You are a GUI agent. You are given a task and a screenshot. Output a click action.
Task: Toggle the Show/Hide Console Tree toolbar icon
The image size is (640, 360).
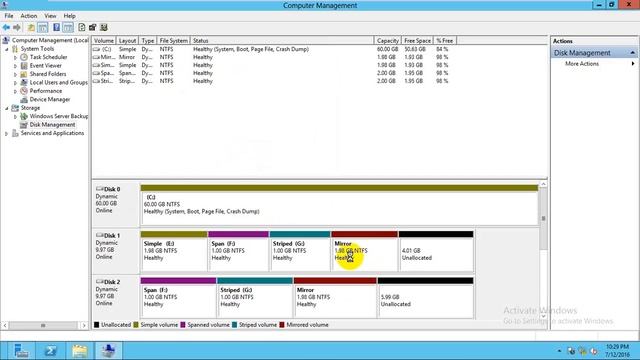42,27
